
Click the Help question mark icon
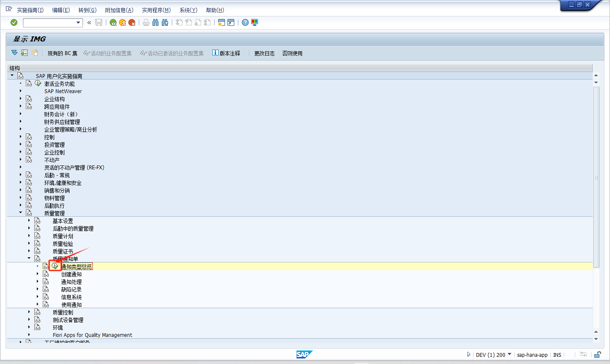pyautogui.click(x=245, y=22)
